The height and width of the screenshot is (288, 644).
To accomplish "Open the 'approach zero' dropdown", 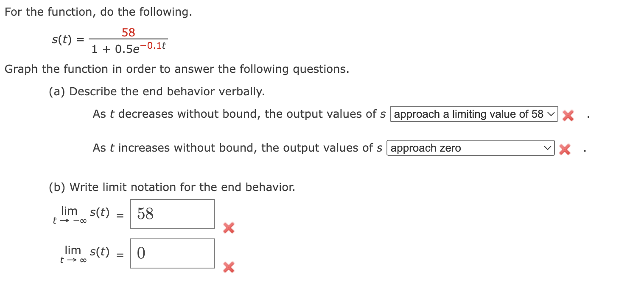I will (470, 148).
